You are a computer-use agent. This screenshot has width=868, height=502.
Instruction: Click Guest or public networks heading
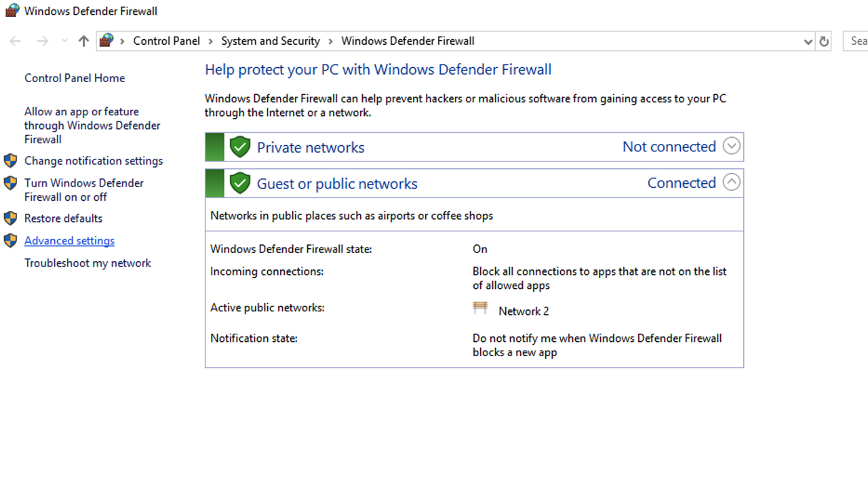coord(337,183)
